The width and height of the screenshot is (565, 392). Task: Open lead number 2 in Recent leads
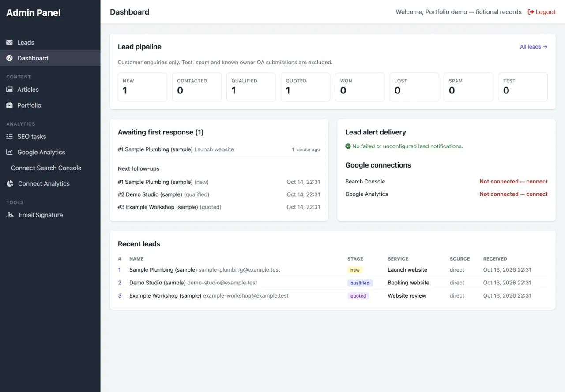tap(120, 283)
